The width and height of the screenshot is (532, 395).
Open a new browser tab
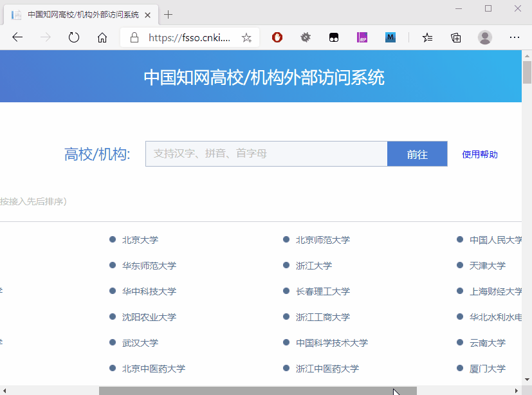point(168,15)
